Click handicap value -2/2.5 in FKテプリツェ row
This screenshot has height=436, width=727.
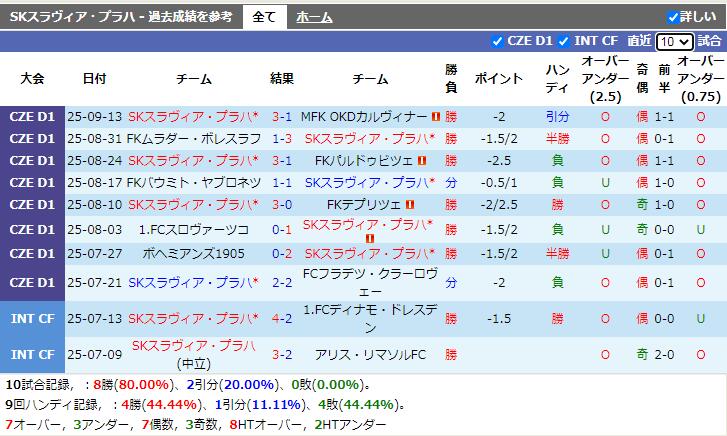499,205
